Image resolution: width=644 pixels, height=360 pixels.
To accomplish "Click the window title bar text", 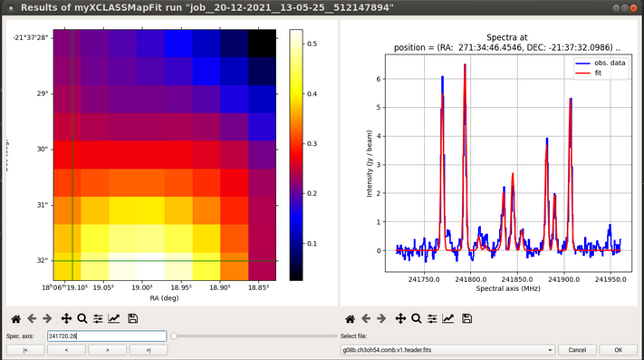I will tap(207, 7).
